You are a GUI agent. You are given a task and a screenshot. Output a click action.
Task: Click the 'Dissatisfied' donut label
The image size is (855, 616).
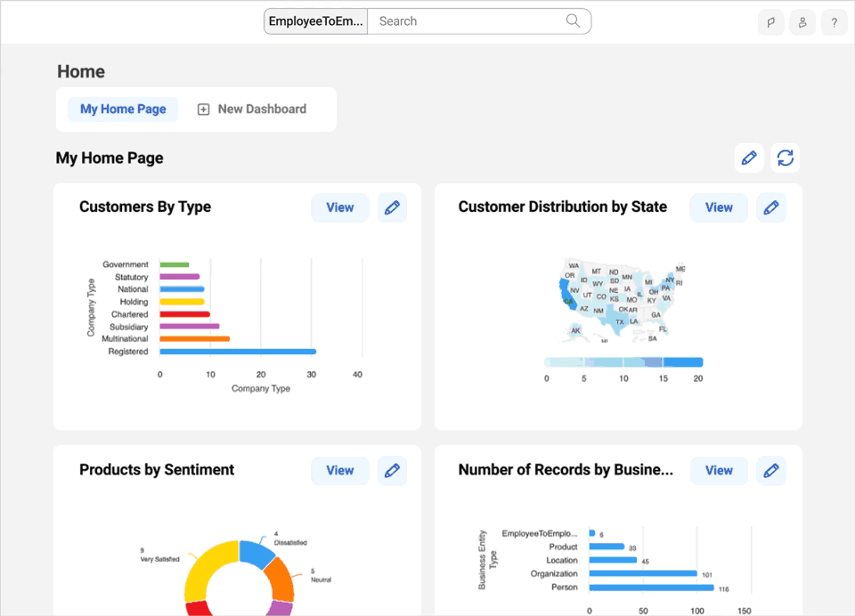click(x=290, y=543)
